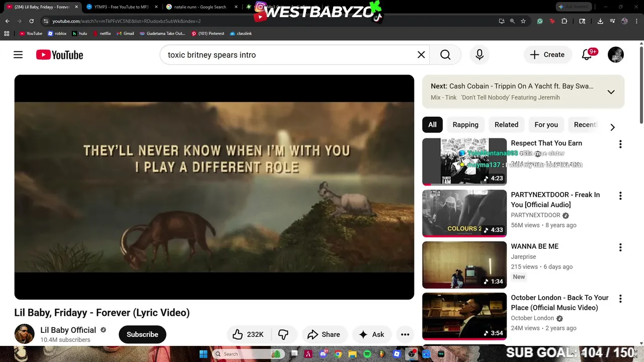Screen dimensions: 644x362
Task: Open the Pinterest bookmark
Action: tap(207, 33)
